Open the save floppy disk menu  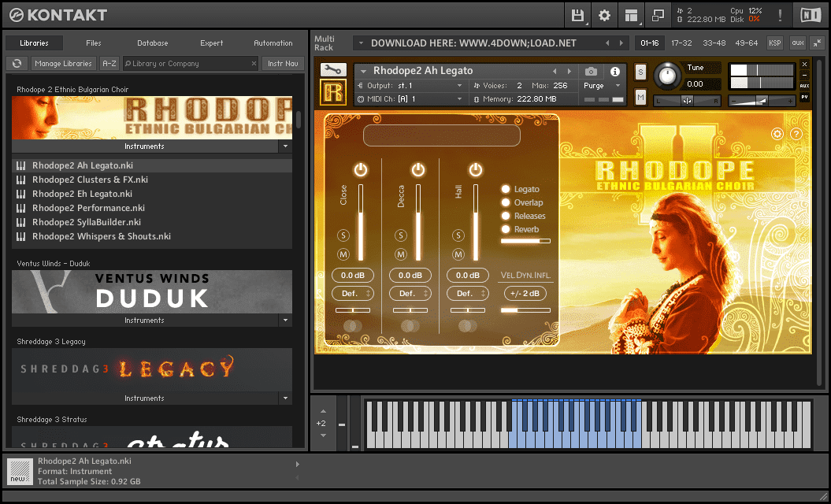click(577, 16)
